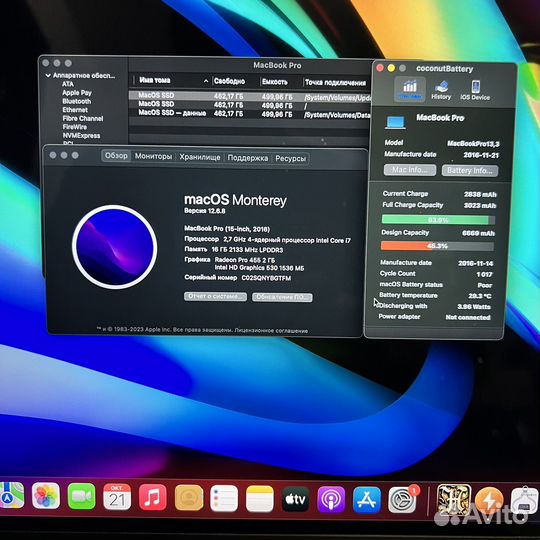The width and height of the screenshot is (540, 540).
Task: Click the Full Charge Capacity 3023 mAh value
Action: (x=480, y=206)
